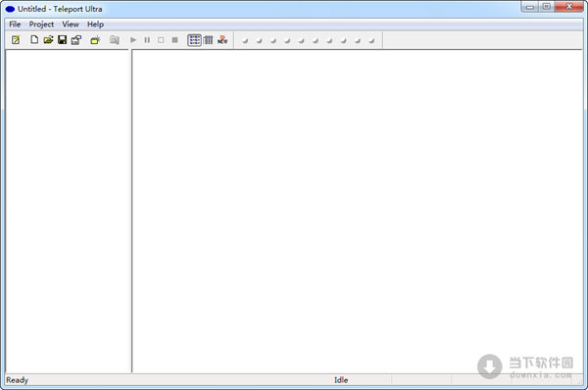Screen dimensions: 588x390
Task: Minimize the Teleport Ultra window
Action: (x=530, y=7)
